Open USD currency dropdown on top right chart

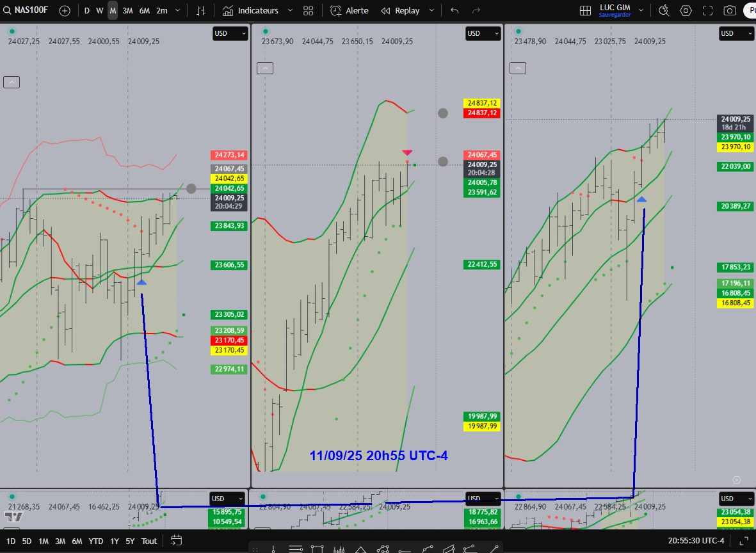coord(737,33)
